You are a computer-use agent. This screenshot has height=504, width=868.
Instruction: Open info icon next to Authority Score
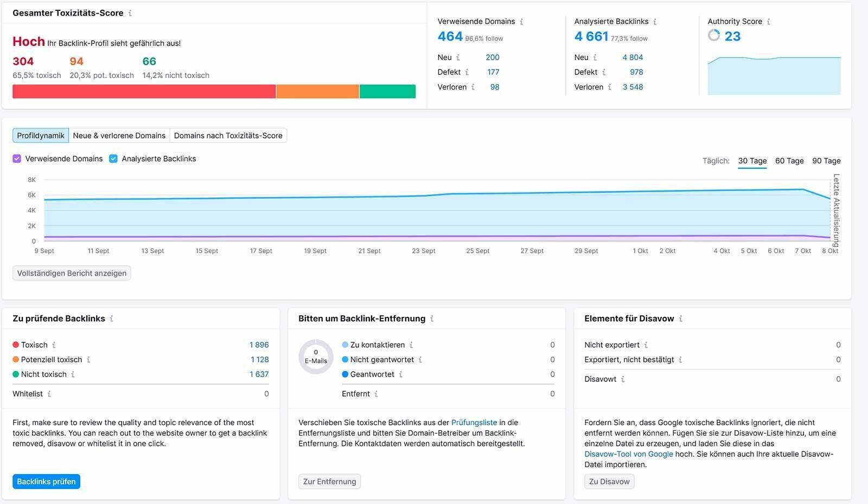[768, 22]
